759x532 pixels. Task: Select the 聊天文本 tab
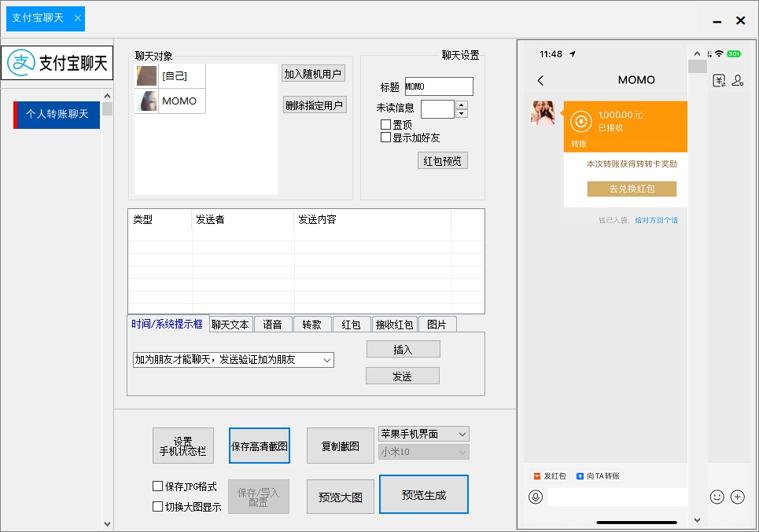pyautogui.click(x=229, y=323)
